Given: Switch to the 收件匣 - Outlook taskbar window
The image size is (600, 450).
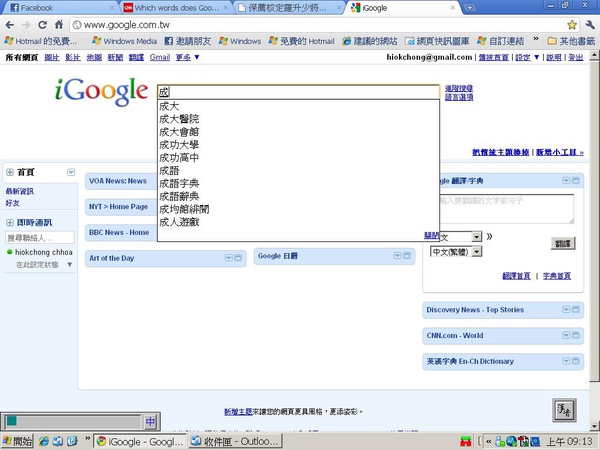Looking at the screenshot, I should pyautogui.click(x=235, y=441).
